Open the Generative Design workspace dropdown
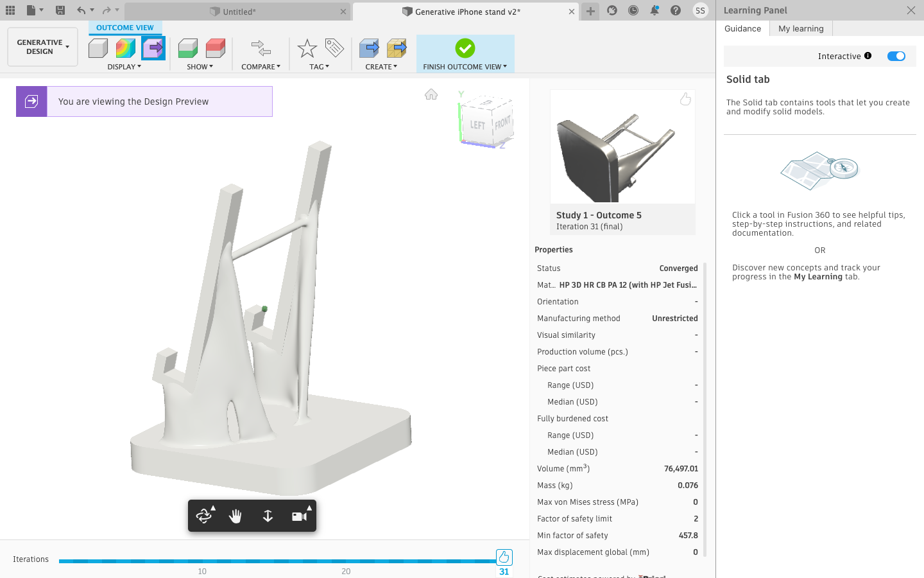This screenshot has height=578, width=924. tap(42, 47)
